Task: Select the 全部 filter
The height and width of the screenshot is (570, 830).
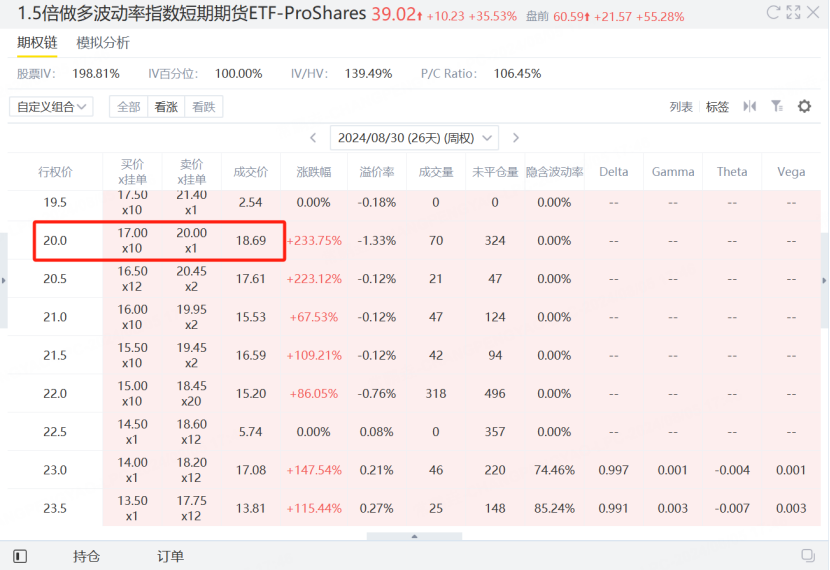Action: [129, 107]
